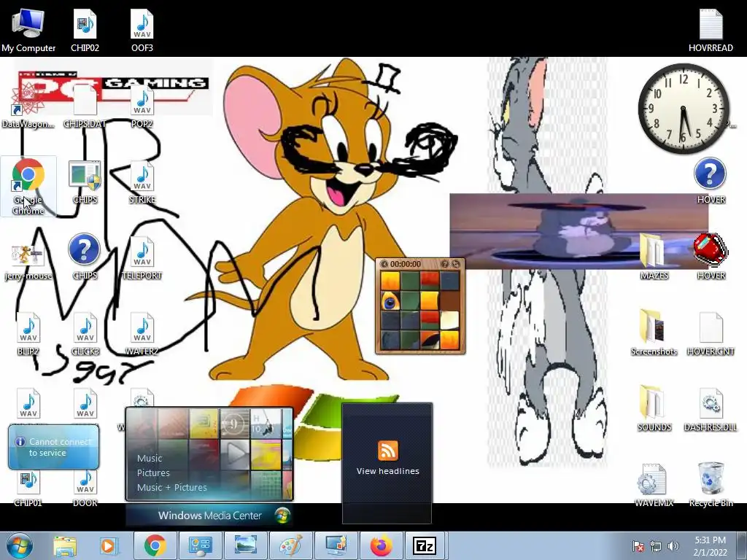Switch to 7-Zip on the taskbar
This screenshot has width=747, height=560.
pos(424,546)
